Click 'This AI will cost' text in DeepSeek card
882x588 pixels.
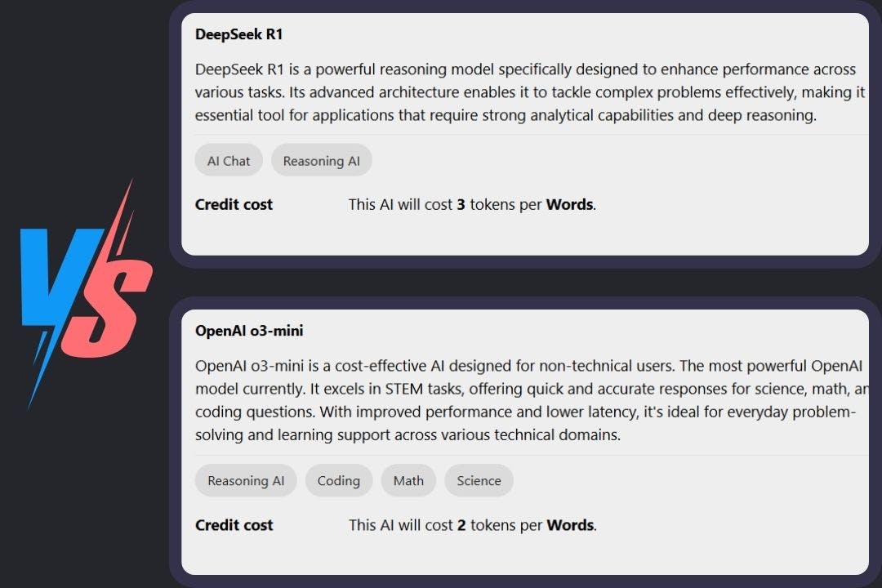coord(400,205)
